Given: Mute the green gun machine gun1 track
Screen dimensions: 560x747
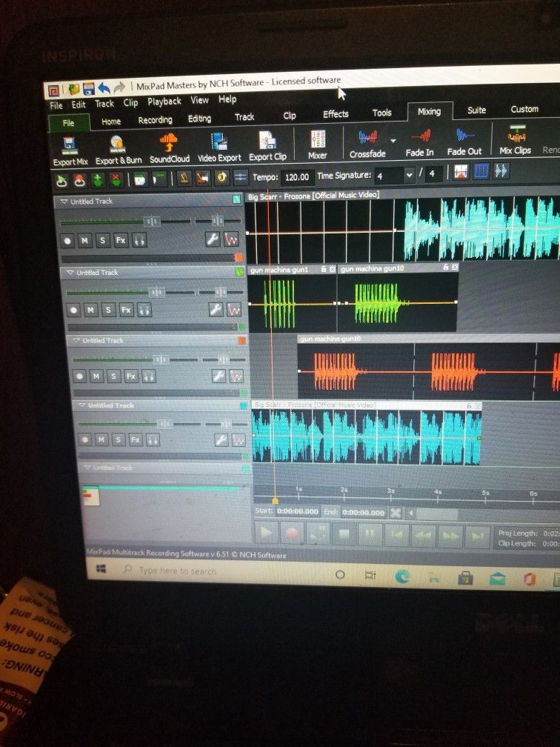Looking at the screenshot, I should [x=90, y=311].
